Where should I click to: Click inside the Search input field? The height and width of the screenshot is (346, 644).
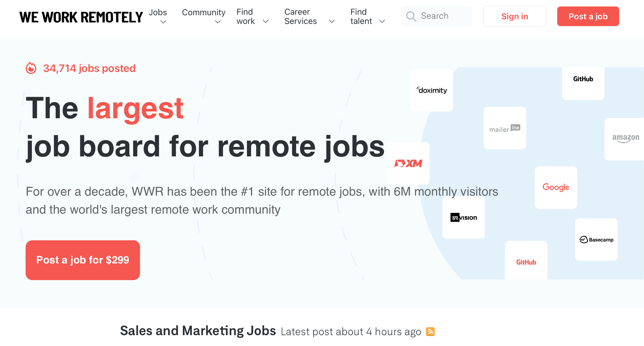point(438,16)
